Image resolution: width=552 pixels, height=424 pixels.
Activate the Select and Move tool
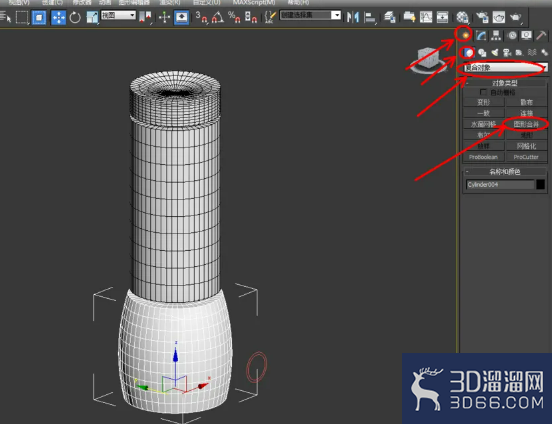point(58,17)
